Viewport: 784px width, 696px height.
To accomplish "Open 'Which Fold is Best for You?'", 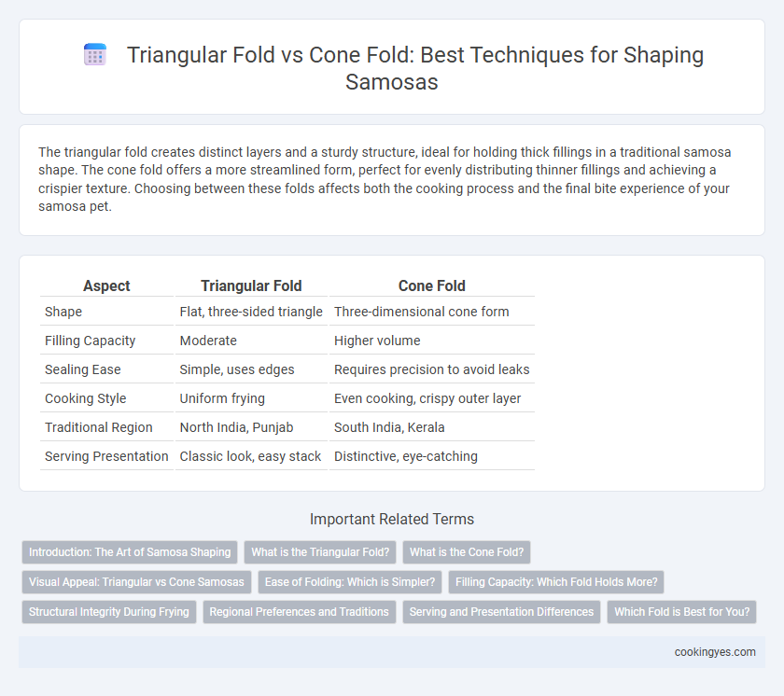I will tap(682, 611).
